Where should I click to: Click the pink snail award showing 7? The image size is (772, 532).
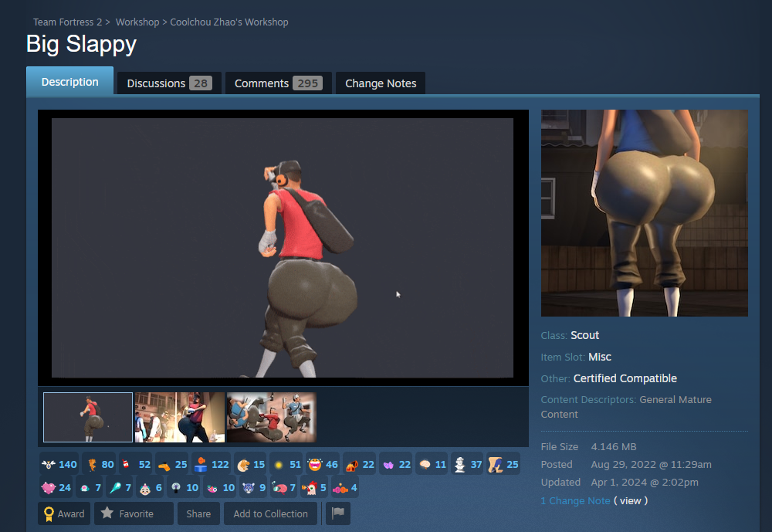point(283,488)
